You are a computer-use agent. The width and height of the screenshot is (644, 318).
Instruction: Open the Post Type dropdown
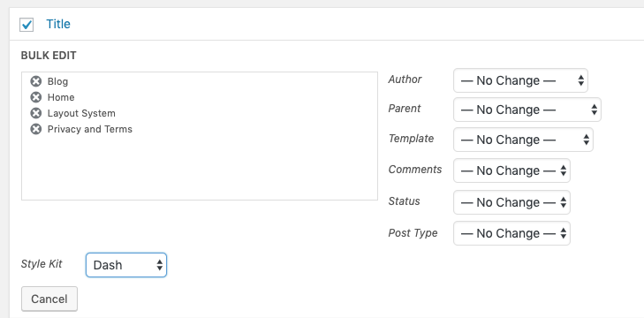click(x=511, y=233)
